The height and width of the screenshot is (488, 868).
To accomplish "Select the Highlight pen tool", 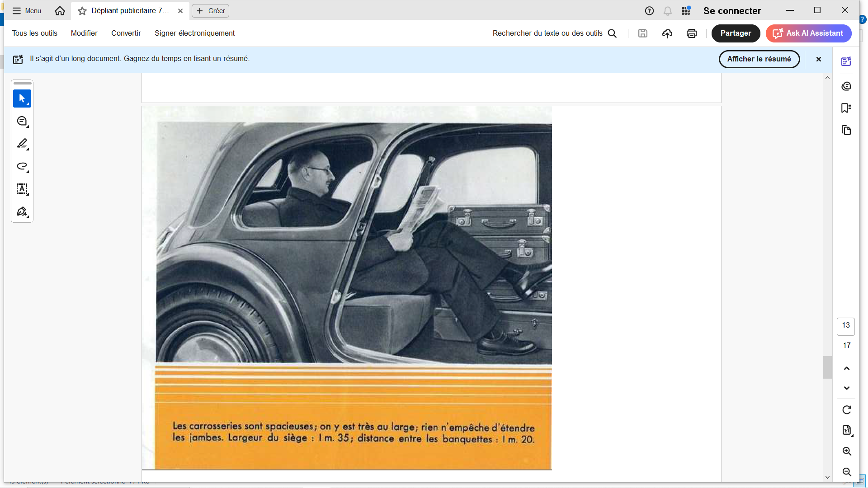I will 22,144.
